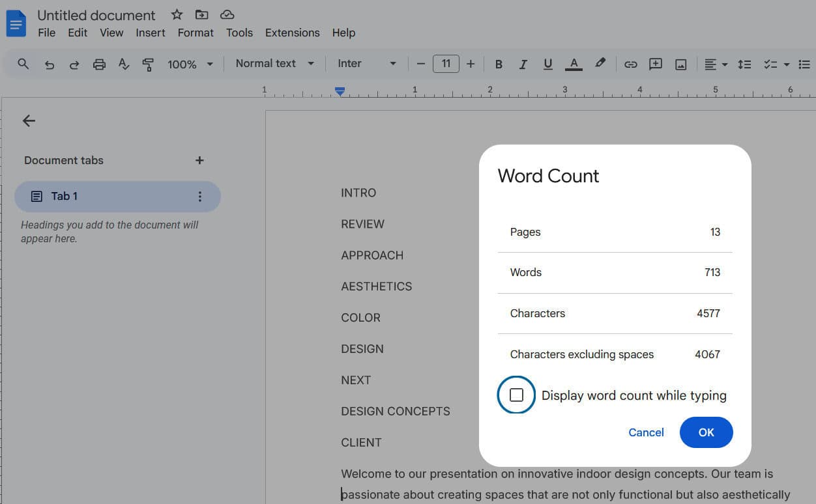This screenshot has height=504, width=816.
Task: Click the AESTHETICS line in the document
Action: tap(377, 287)
